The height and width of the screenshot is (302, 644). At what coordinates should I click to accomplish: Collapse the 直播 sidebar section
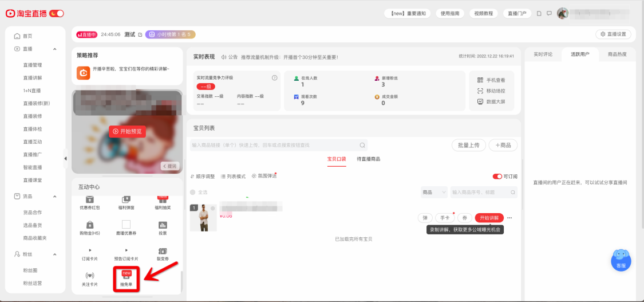click(x=54, y=49)
